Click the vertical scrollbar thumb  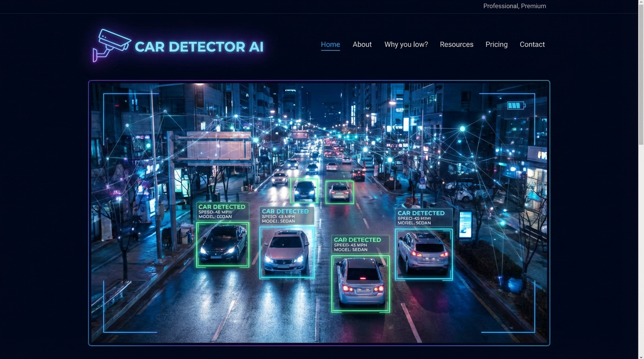click(641, 75)
